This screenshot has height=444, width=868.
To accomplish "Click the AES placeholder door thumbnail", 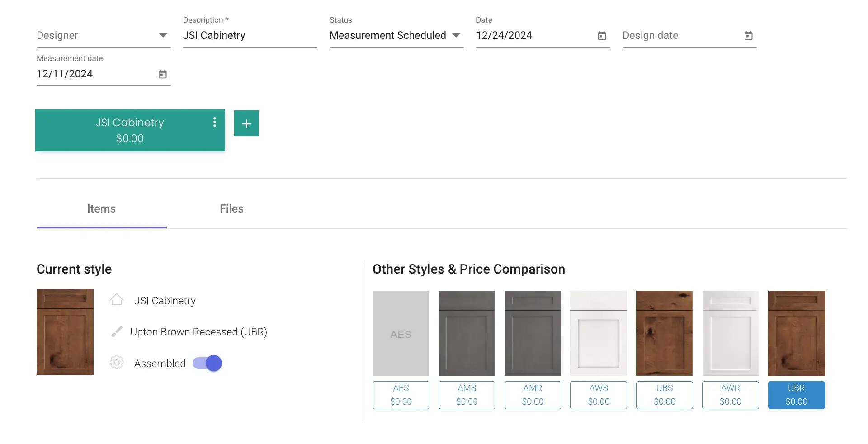I will [x=401, y=333].
